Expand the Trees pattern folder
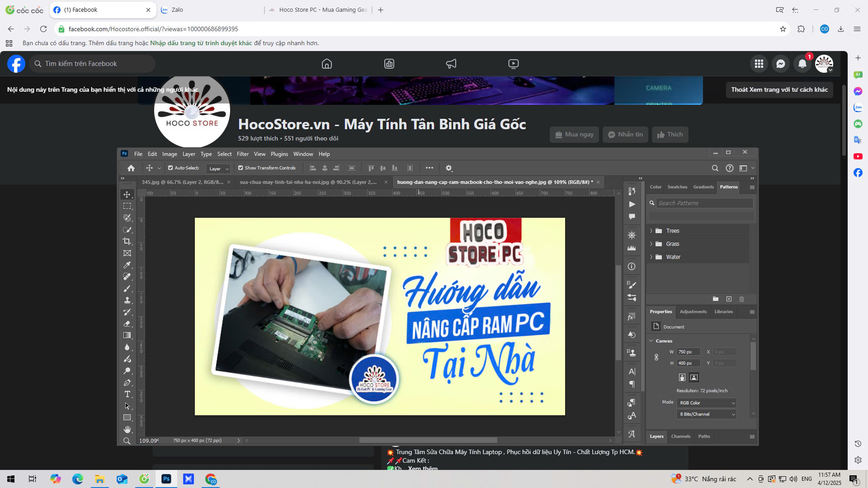Viewport: 868px width, 488px height. (x=651, y=230)
